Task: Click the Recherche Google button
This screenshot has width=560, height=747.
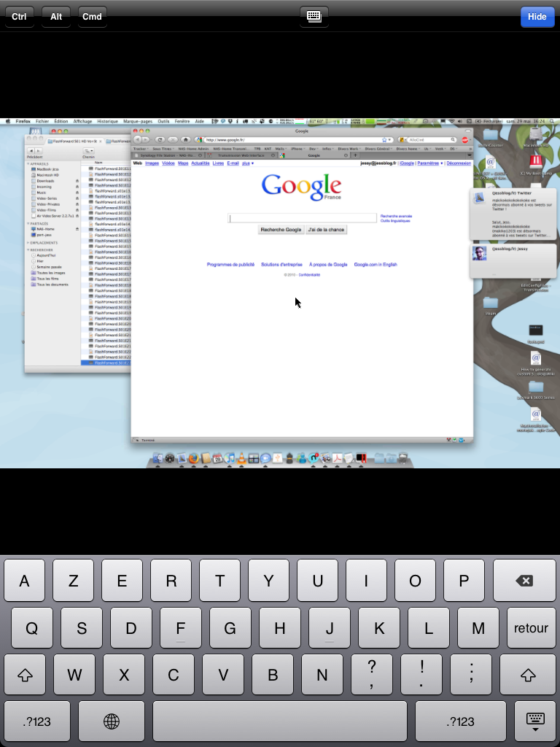Action: 281,230
